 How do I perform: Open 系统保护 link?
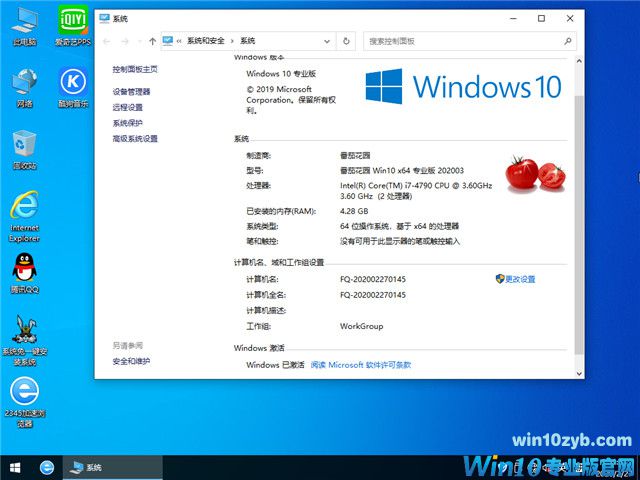tap(128, 123)
